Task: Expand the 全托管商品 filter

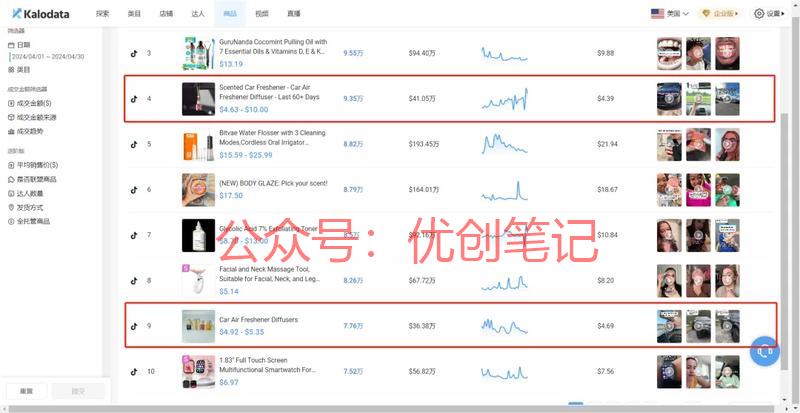Action: point(29,221)
